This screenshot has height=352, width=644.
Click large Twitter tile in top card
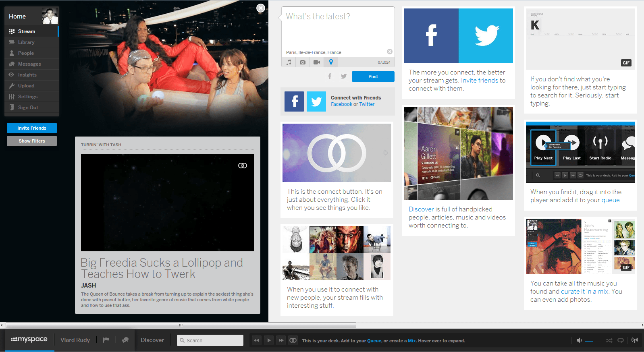coord(486,36)
